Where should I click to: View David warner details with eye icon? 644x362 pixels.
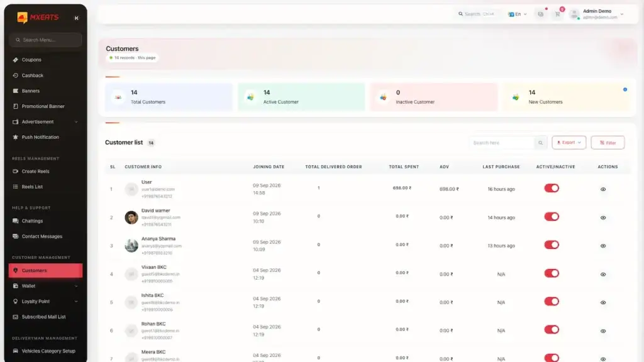(603, 217)
